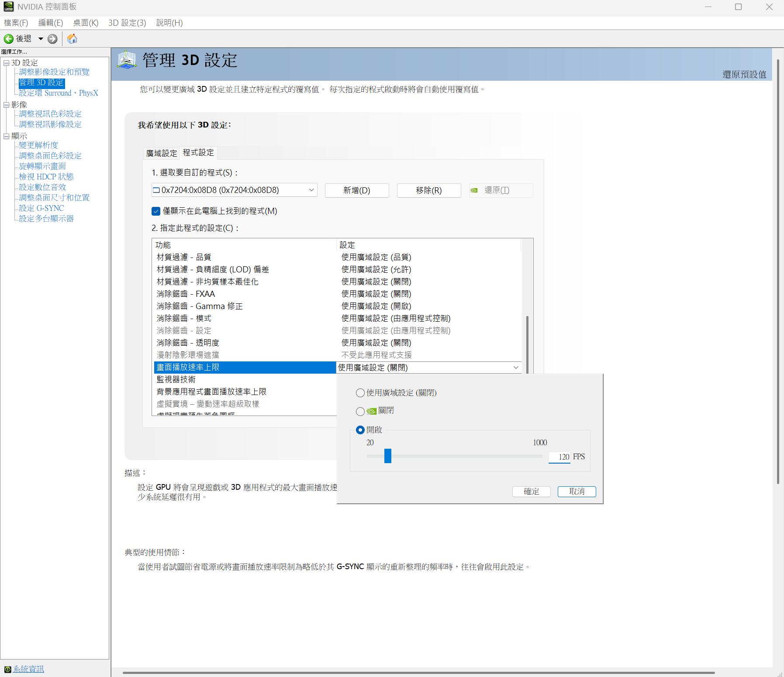Image resolution: width=784 pixels, height=677 pixels.
Task: Select the 材質過濾 - 非均質樣本最佳化 row
Action: pyautogui.click(x=338, y=282)
